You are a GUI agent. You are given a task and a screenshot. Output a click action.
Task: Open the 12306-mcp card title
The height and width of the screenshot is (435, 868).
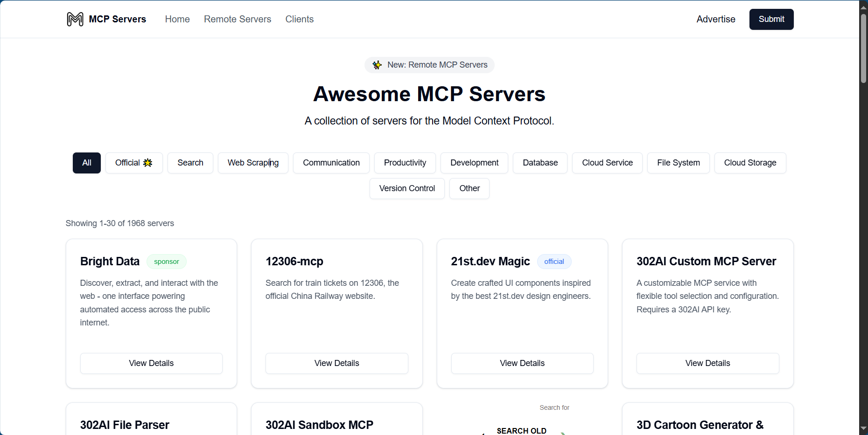[294, 262]
